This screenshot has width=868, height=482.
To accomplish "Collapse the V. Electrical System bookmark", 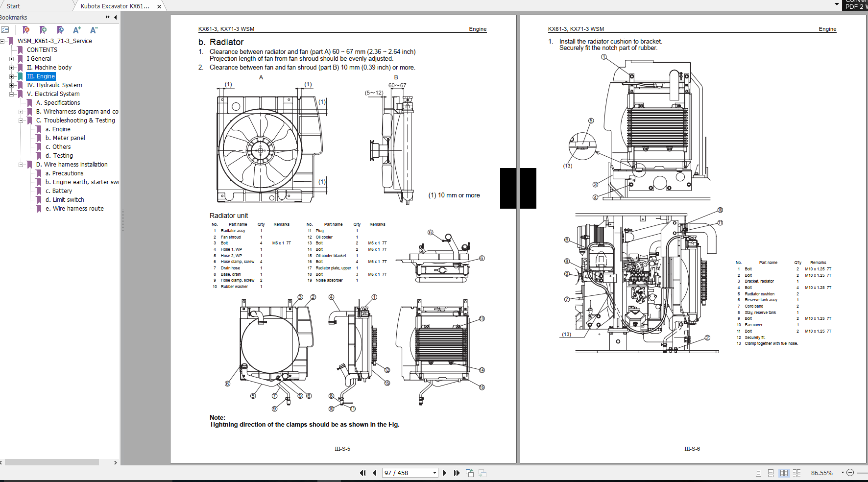I will pyautogui.click(x=12, y=94).
